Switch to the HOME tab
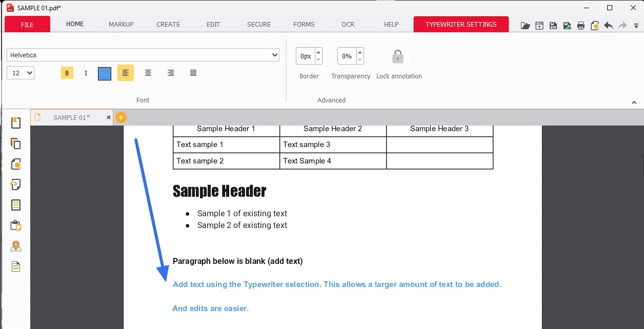The width and height of the screenshot is (644, 329). coord(75,24)
